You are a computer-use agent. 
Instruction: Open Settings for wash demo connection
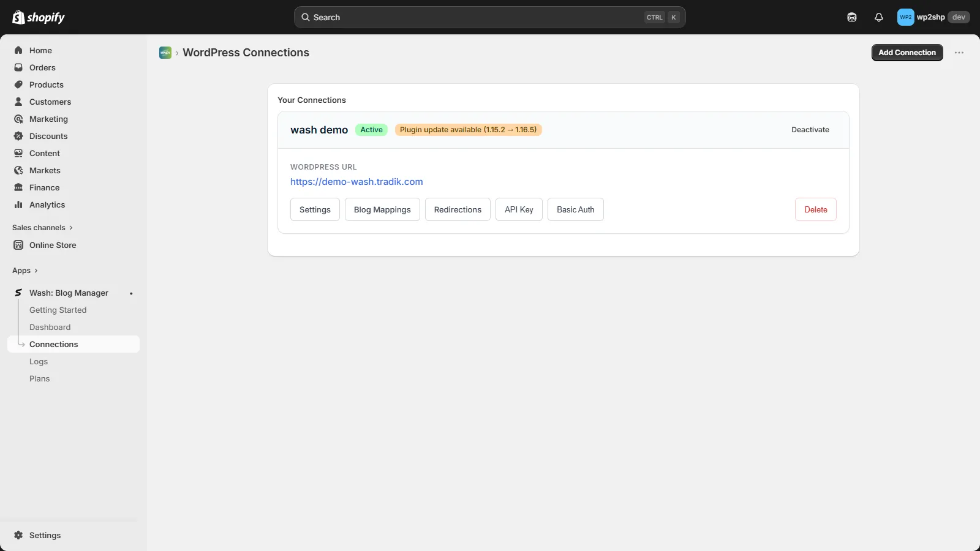tap(315, 209)
